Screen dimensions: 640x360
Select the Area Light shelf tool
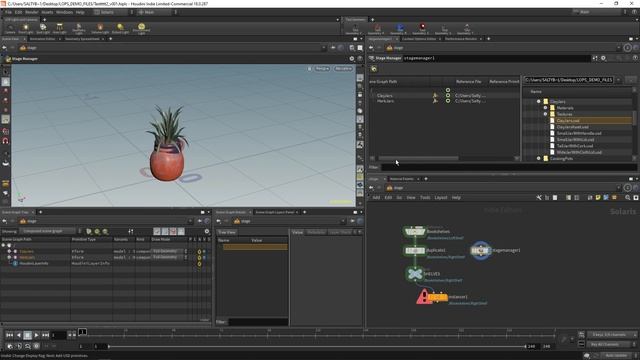(60, 28)
